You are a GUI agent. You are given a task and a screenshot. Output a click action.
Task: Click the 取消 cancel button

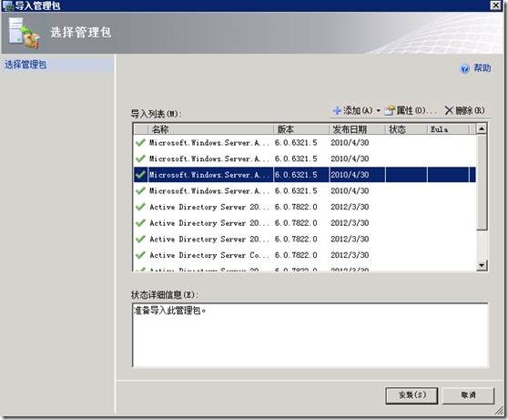point(469,395)
